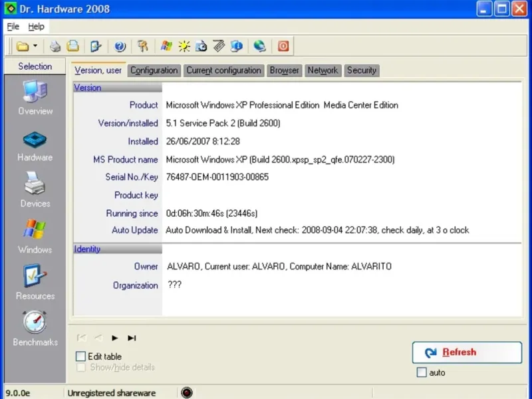
Task: Click the price tag toolbar icon
Action: (x=219, y=46)
